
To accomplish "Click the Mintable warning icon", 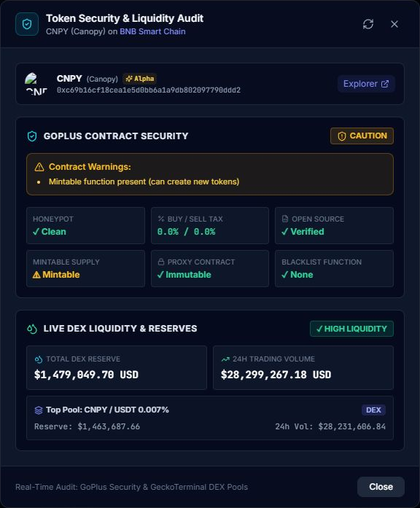I will click(36, 275).
